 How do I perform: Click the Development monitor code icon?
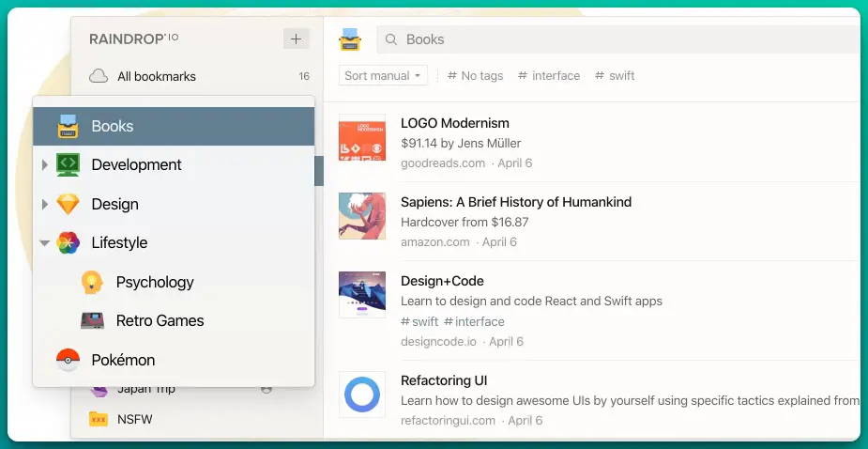pos(69,165)
